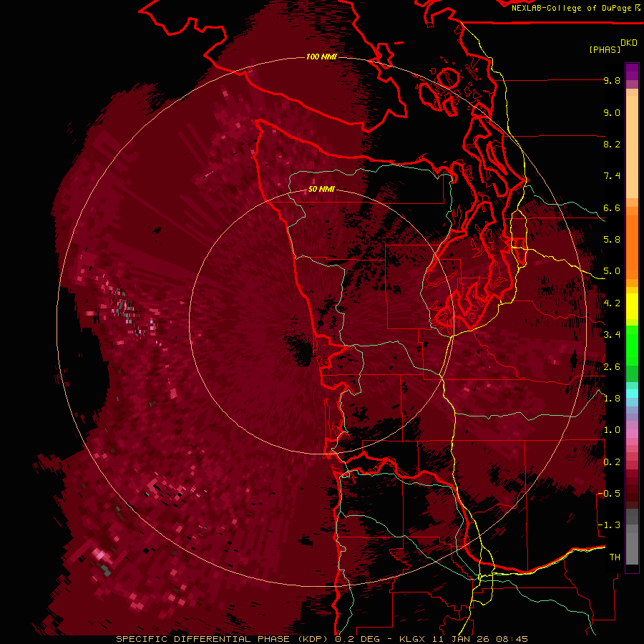Select the 5.8 scale value
Screen dimensions: 644x644
pyautogui.click(x=612, y=240)
